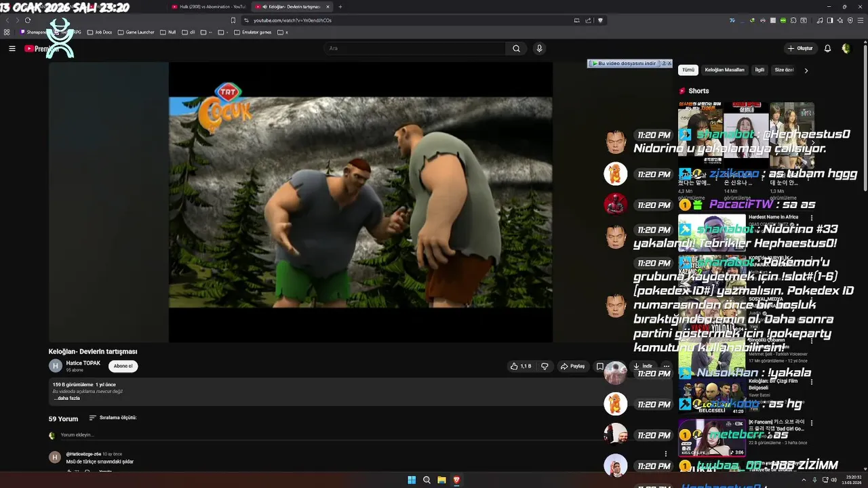Like the video with thumbs up
The width and height of the screenshot is (868, 488).
tap(521, 366)
